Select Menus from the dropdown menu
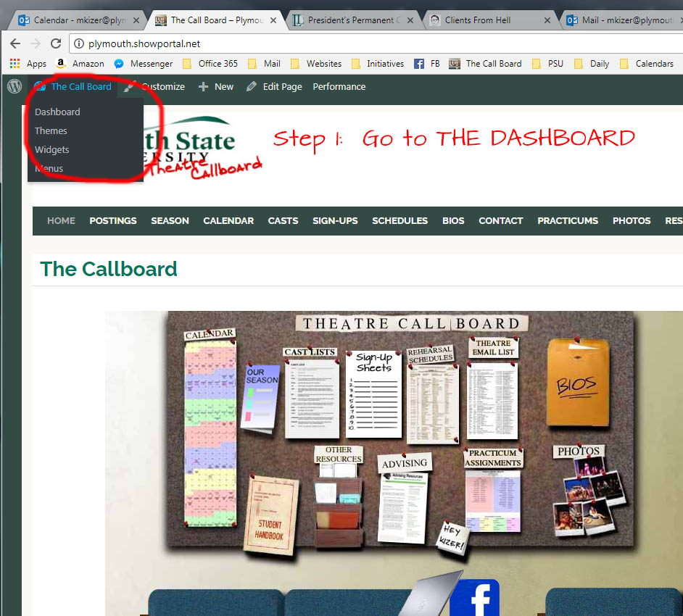The image size is (683, 616). (x=49, y=168)
